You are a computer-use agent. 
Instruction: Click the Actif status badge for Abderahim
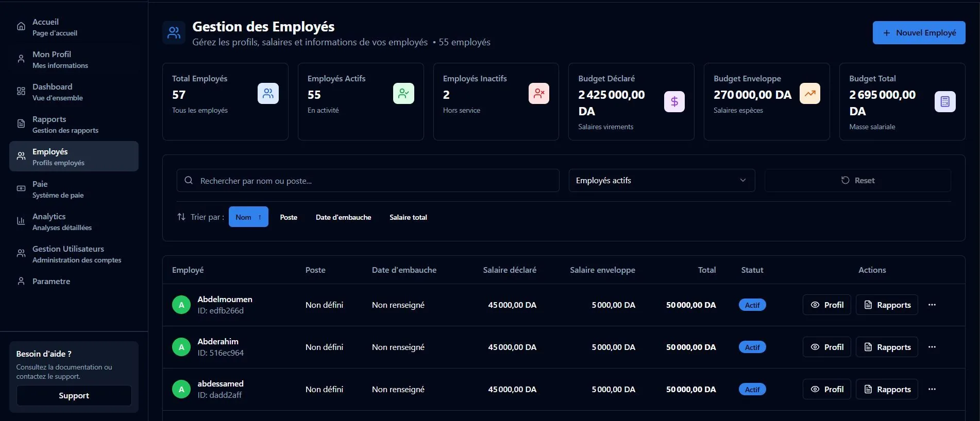[752, 347]
